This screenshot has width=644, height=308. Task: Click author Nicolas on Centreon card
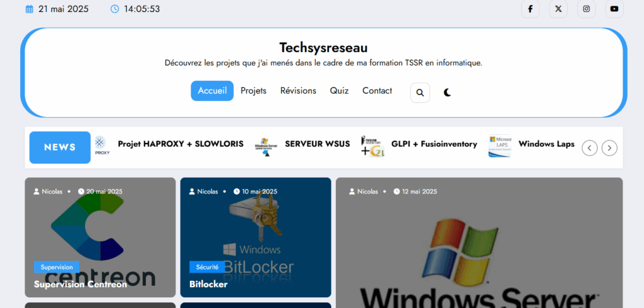(48, 191)
